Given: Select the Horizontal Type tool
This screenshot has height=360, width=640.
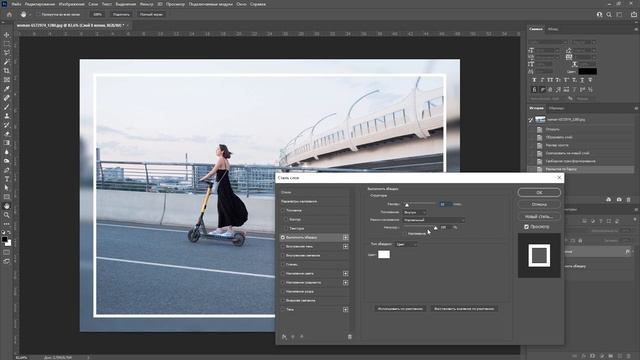Looking at the screenshot, I should click(7, 179).
